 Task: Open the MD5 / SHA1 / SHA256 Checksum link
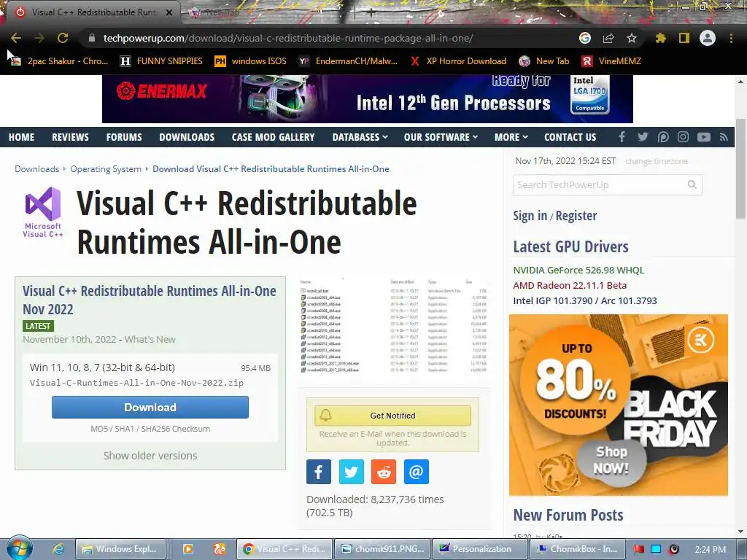pyautogui.click(x=150, y=429)
